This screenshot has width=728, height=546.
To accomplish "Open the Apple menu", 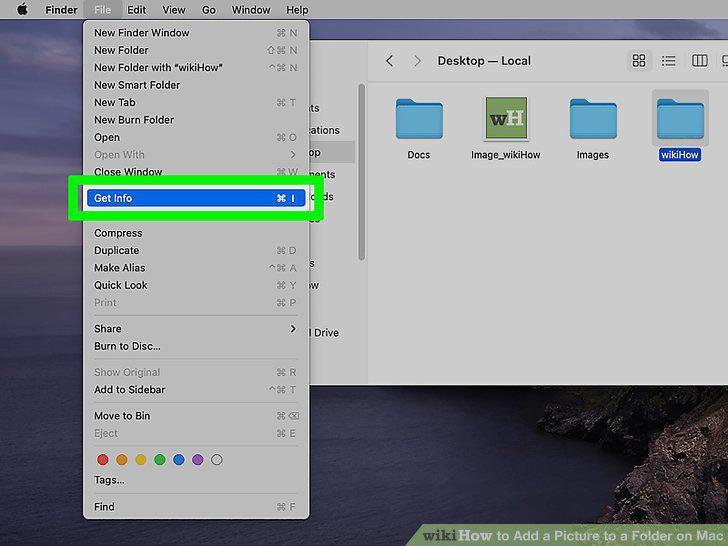I will coord(22,9).
